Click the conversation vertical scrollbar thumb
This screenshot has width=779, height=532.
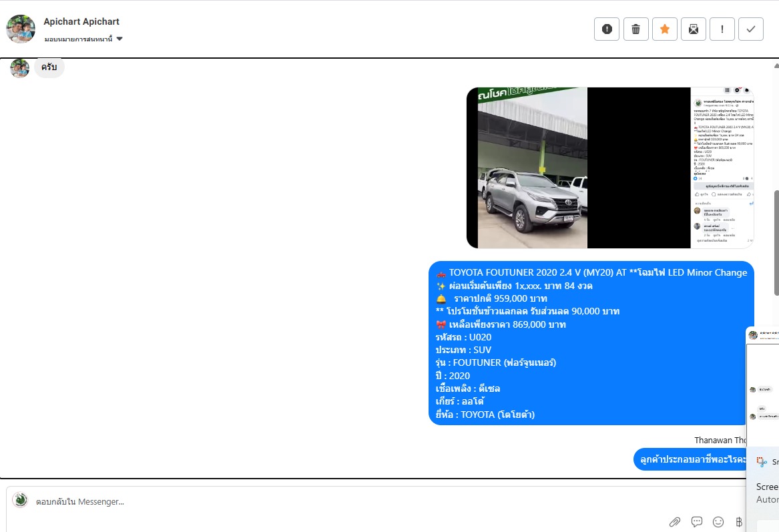tap(776, 244)
